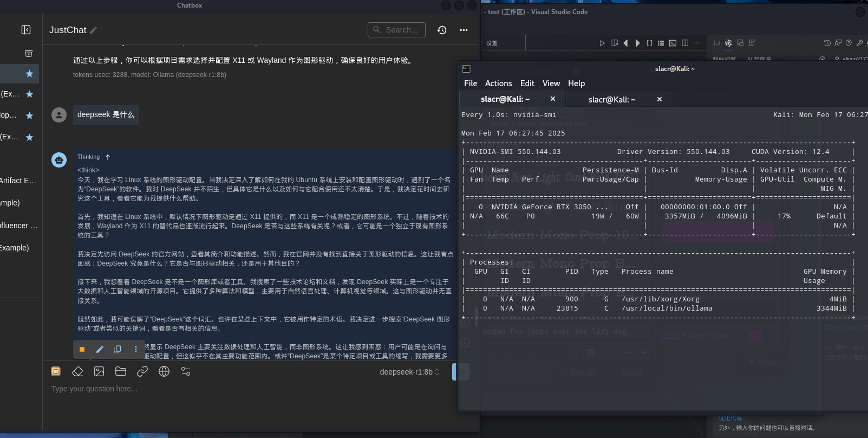Toggle star beside the second '(Ex…' chat

pyautogui.click(x=29, y=137)
